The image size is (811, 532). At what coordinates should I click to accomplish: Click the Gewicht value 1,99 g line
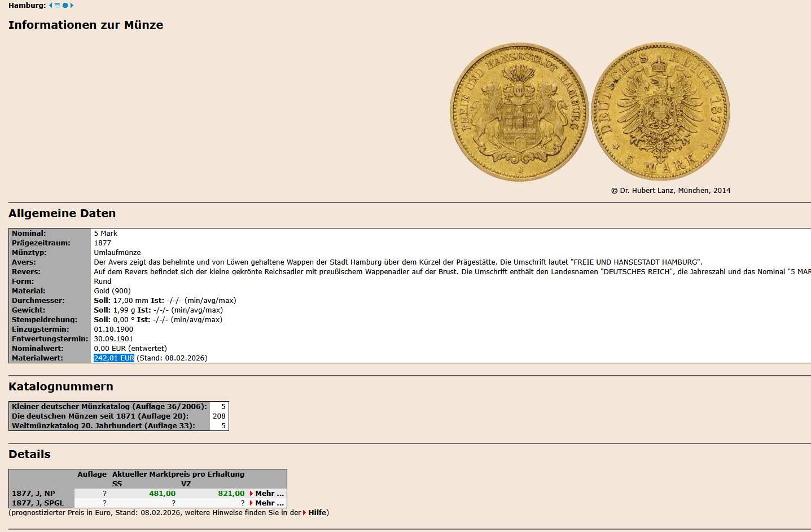158,310
